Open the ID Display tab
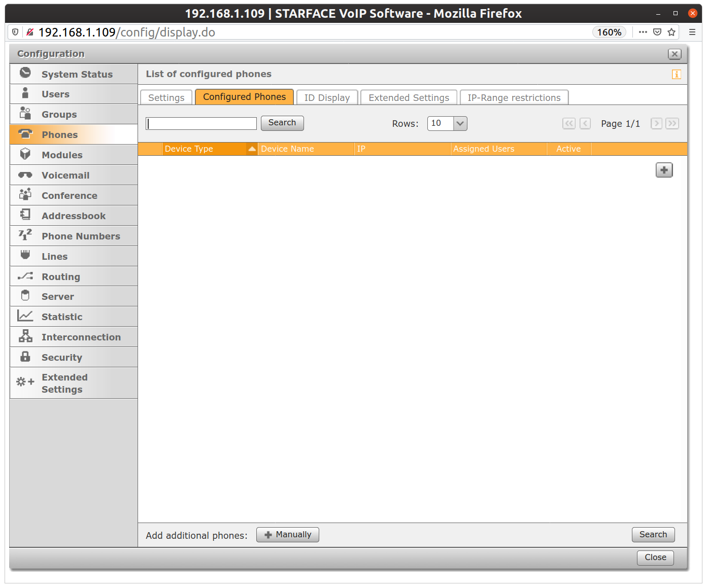This screenshot has height=588, width=707. coord(327,97)
